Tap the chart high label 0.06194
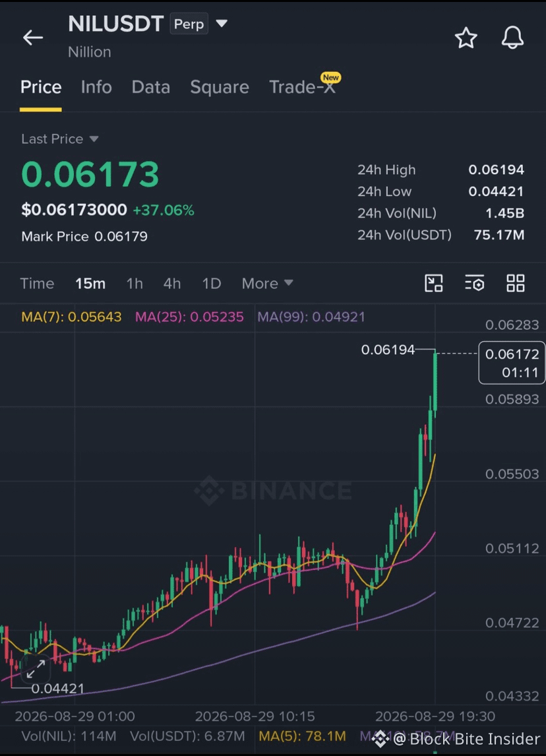 (388, 350)
